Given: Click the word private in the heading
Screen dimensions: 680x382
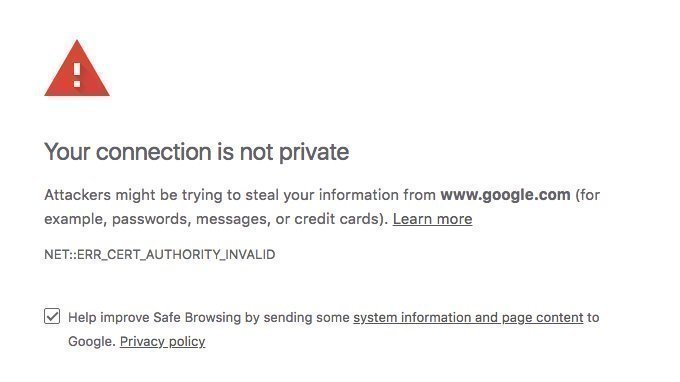Looking at the screenshot, I should 314,153.
